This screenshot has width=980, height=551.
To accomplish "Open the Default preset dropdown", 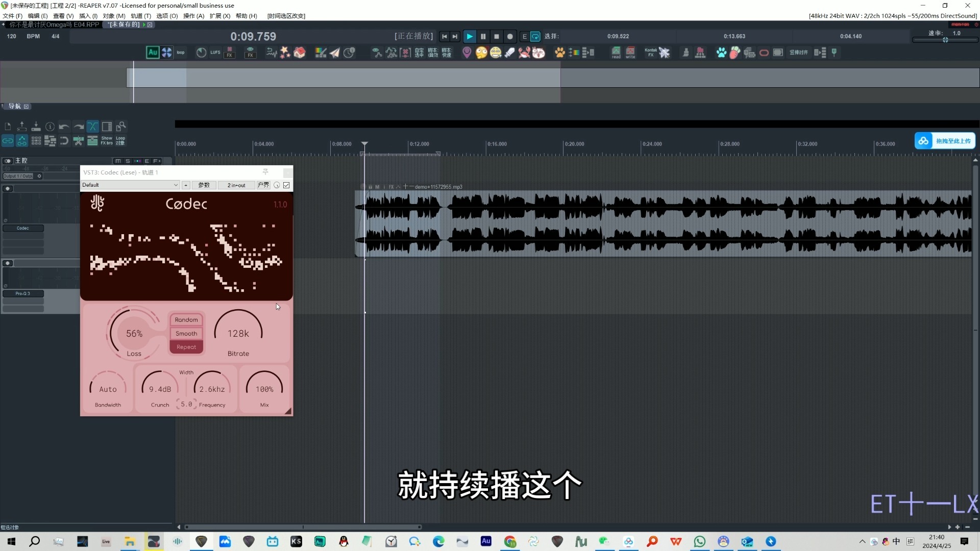I will pyautogui.click(x=130, y=185).
